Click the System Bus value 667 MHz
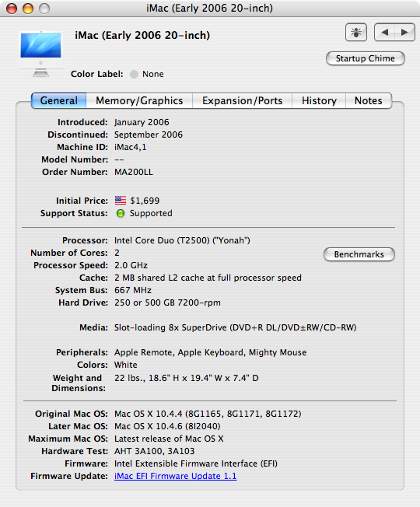 [133, 290]
